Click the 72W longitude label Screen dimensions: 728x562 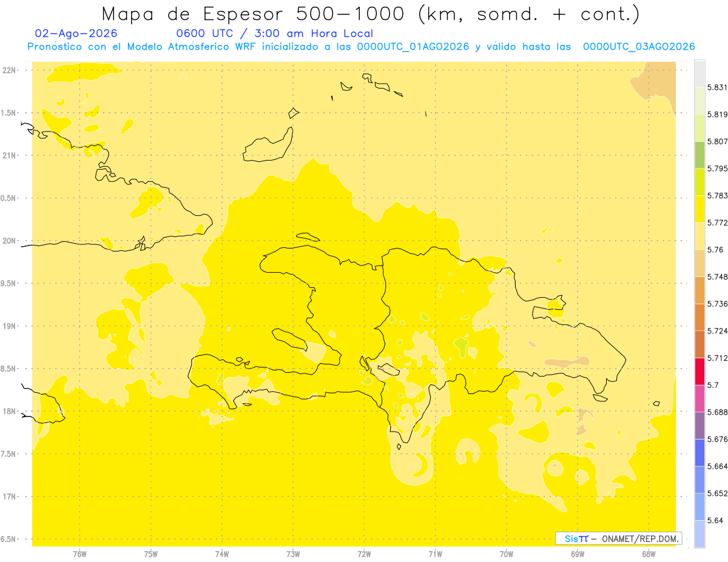(x=364, y=554)
